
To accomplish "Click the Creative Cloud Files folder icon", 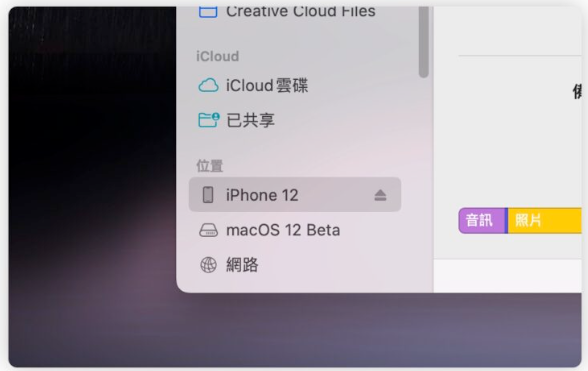I will coord(208,12).
